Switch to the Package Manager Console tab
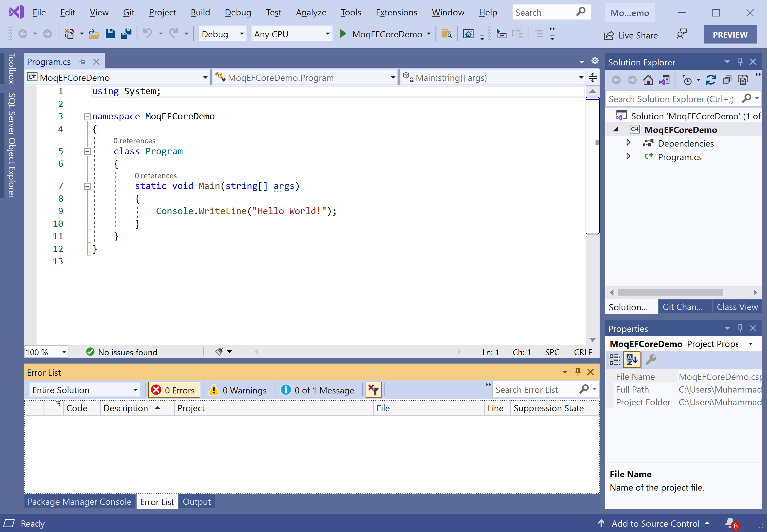Viewport: 767px width, 532px height. (x=79, y=502)
